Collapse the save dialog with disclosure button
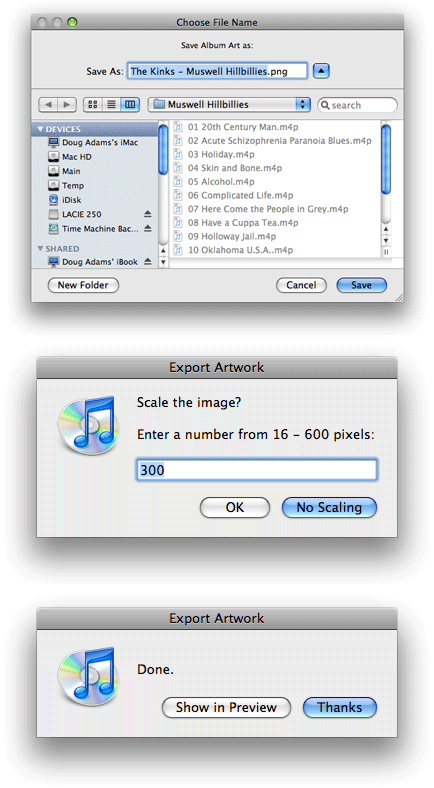Image resolution: width=434 pixels, height=788 pixels. (321, 71)
